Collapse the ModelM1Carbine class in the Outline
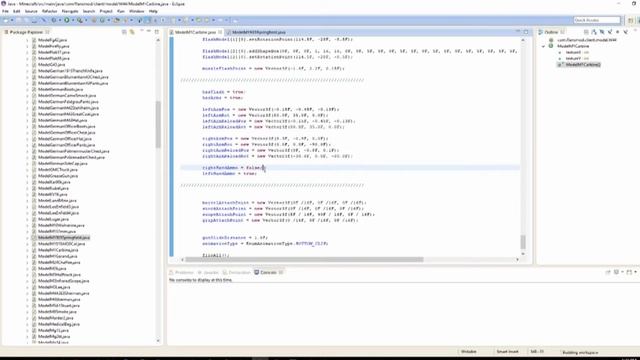Screen dimensions: 640x360 pos(543,47)
